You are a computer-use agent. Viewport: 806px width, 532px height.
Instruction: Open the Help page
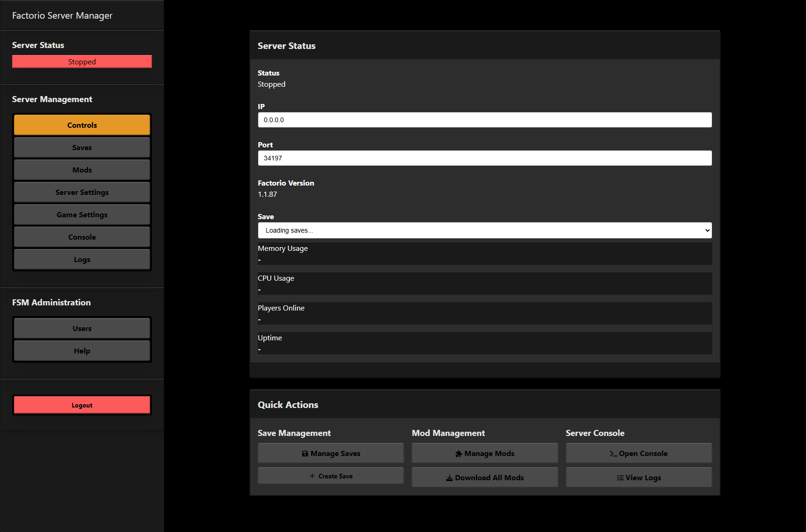coord(82,351)
